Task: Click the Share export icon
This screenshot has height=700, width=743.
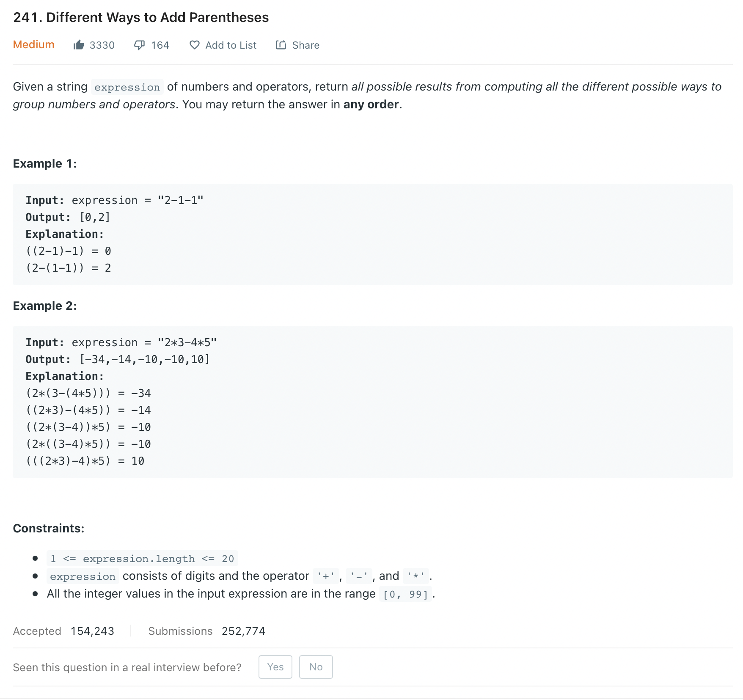Action: 281,45
